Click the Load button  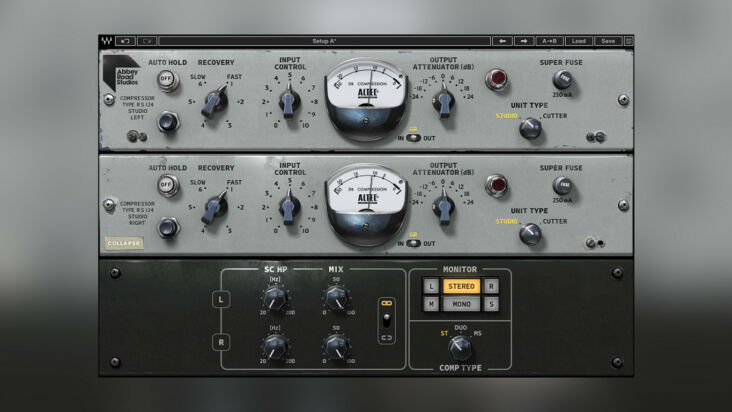point(579,41)
